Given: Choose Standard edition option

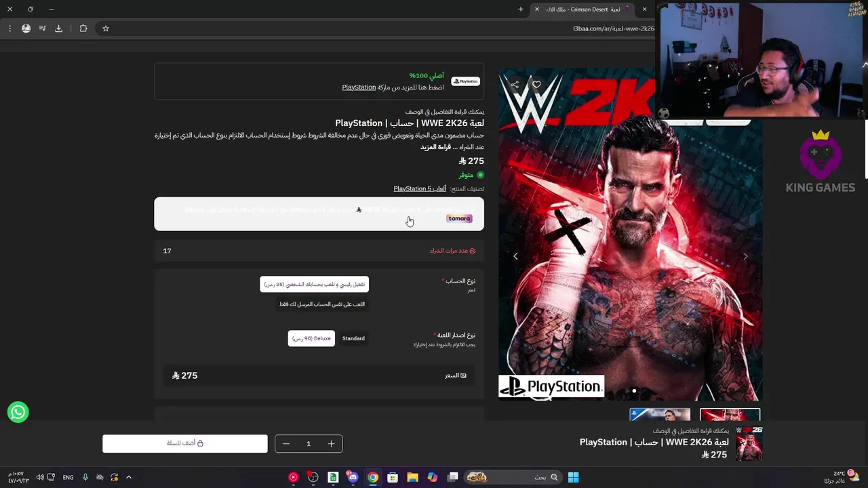Looking at the screenshot, I should tap(353, 338).
